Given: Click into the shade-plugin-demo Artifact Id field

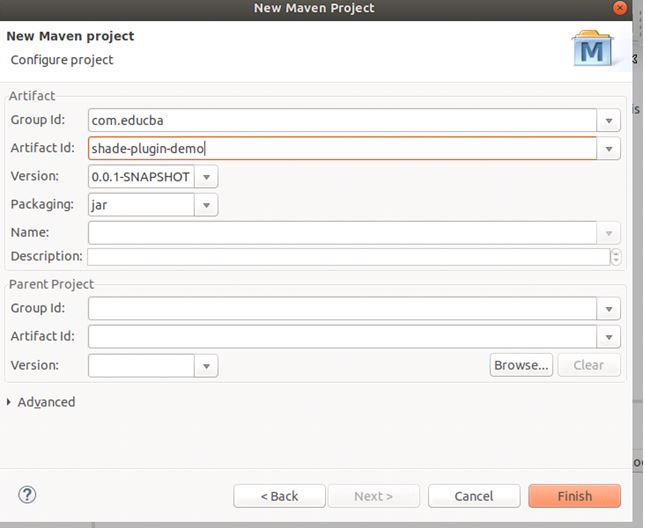Looking at the screenshot, I should [x=342, y=148].
